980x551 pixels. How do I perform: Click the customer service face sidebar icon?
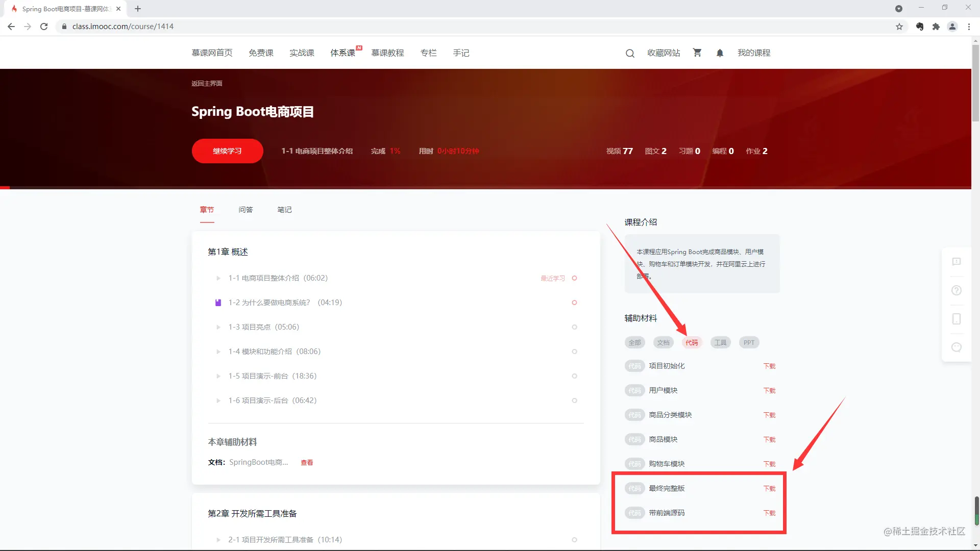click(957, 347)
